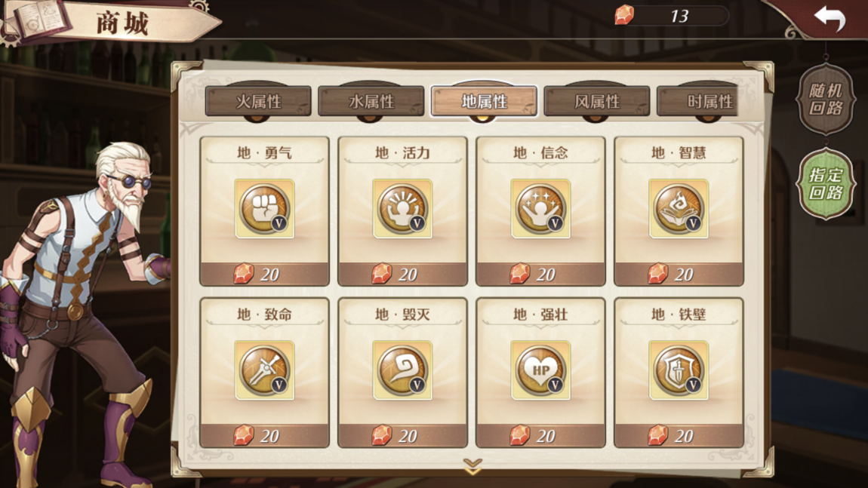Screen dimensions: 868x488
Task: Select the 地·致命 sword icon
Action: 265,370
